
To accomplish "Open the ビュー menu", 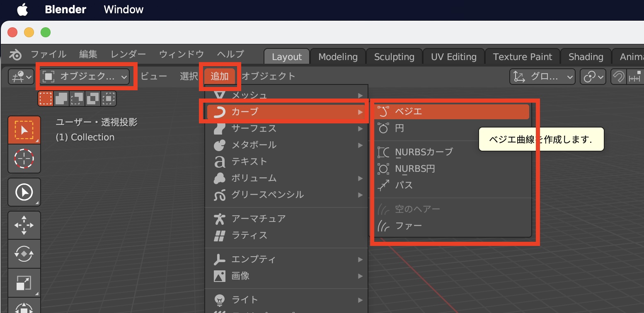I will click(154, 76).
